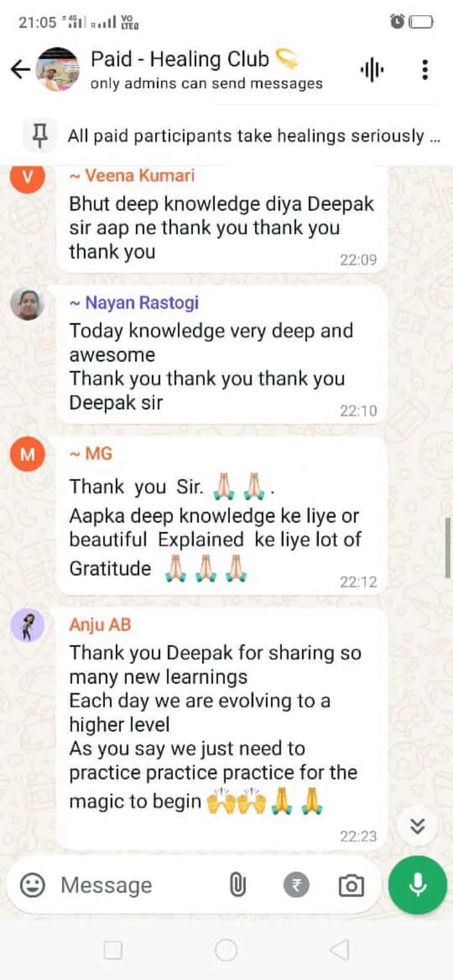Image resolution: width=453 pixels, height=980 pixels.
Task: Open the voice chat waveform icon
Action: 371,70
